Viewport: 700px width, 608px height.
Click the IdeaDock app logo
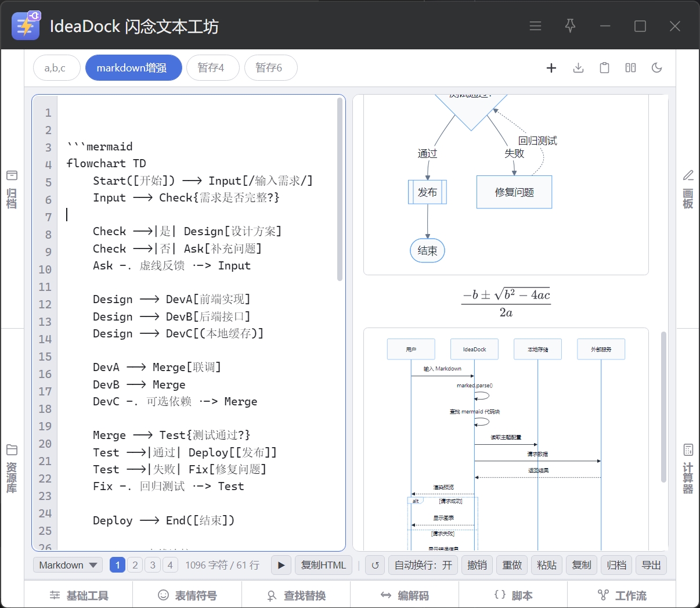26,26
